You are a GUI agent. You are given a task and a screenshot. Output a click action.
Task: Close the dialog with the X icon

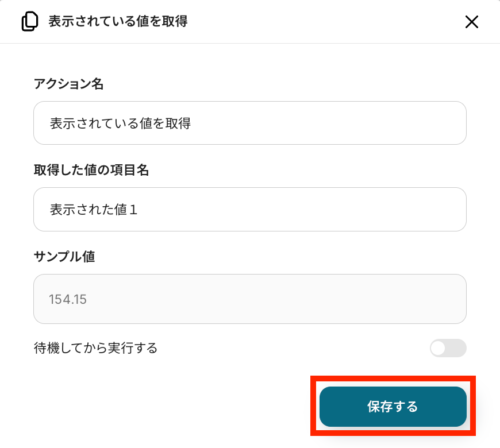tap(471, 22)
